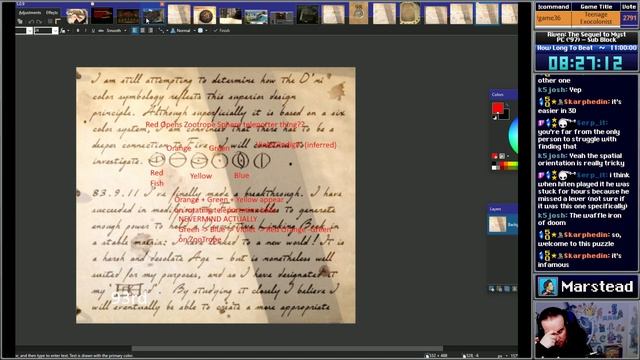Toggle Strikethrough text formatting
640x360 pixels.
pyautogui.click(x=100, y=31)
